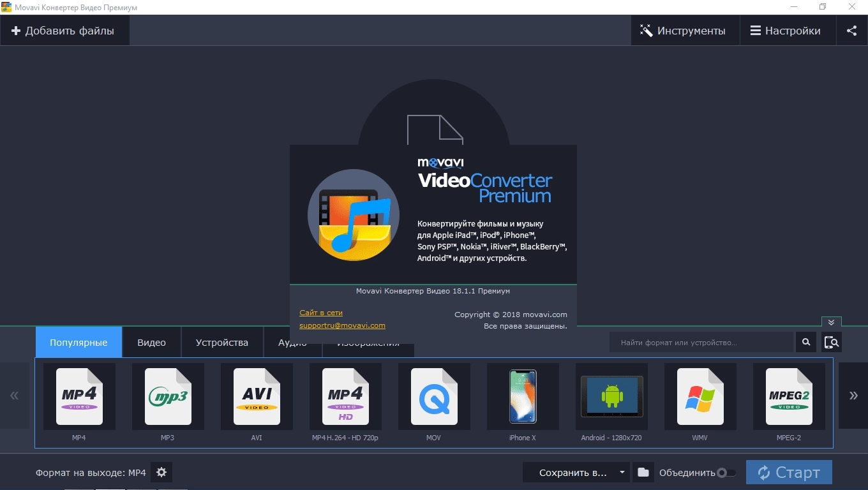Pick the Android 1280x720 device preset

(611, 396)
